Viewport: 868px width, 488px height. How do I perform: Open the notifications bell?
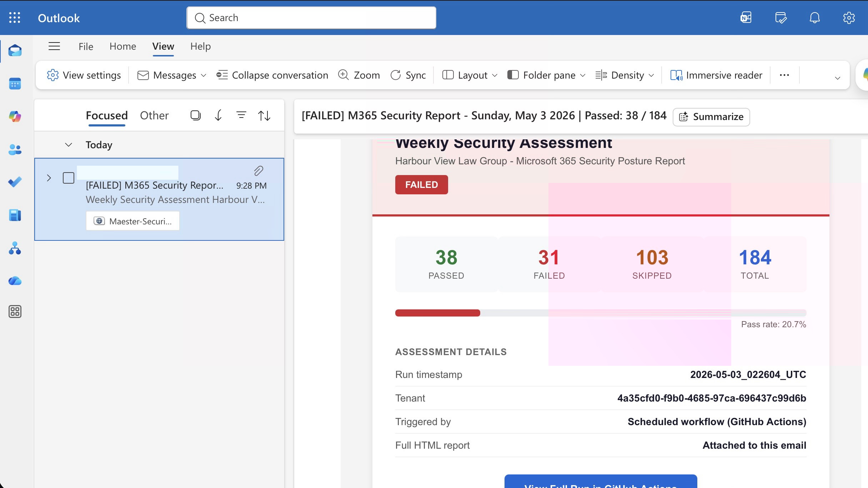click(814, 18)
